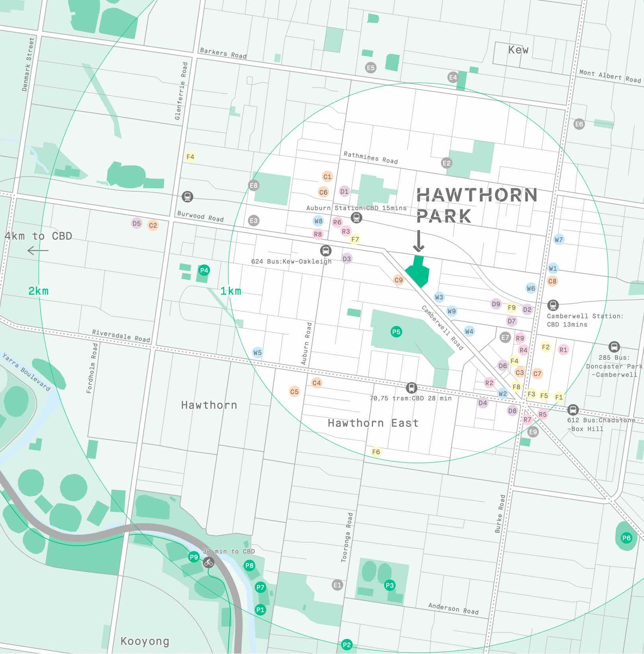Select the 285 Doncaster Park bus icon
Image resolution: width=644 pixels, height=654 pixels.
614,347
